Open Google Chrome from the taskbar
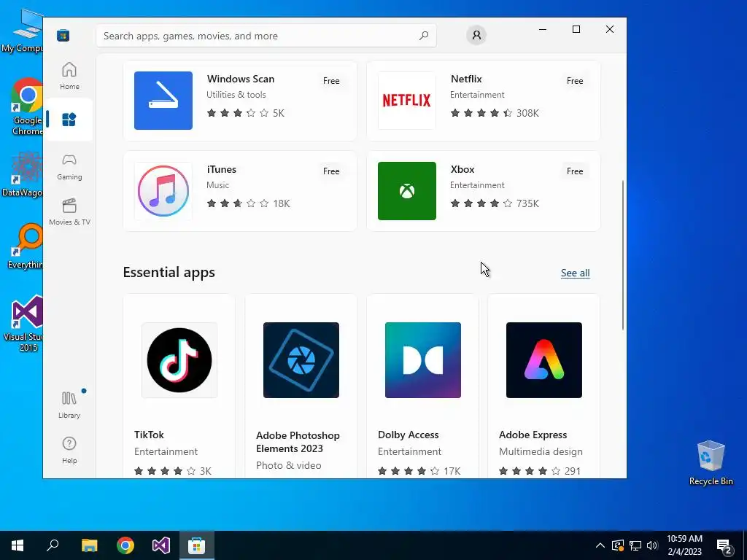This screenshot has width=747, height=560. [x=125, y=545]
